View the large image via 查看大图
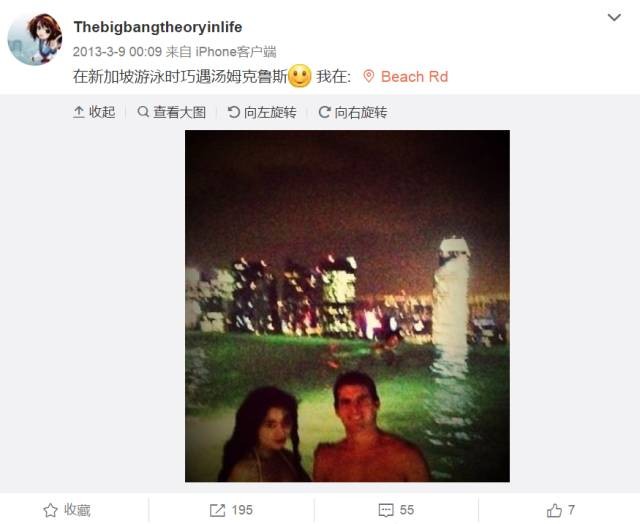Screen dimensions: 640x524 [179, 112]
